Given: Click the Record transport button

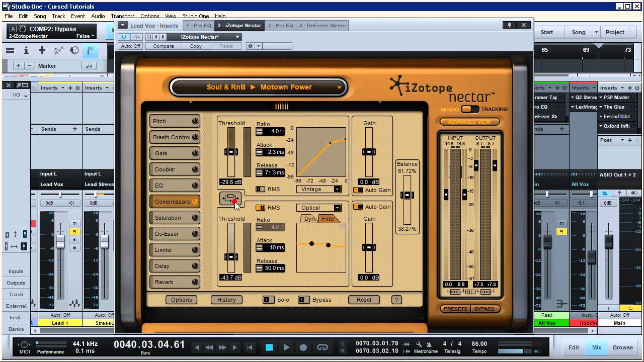Looking at the screenshot, I should click(303, 347).
